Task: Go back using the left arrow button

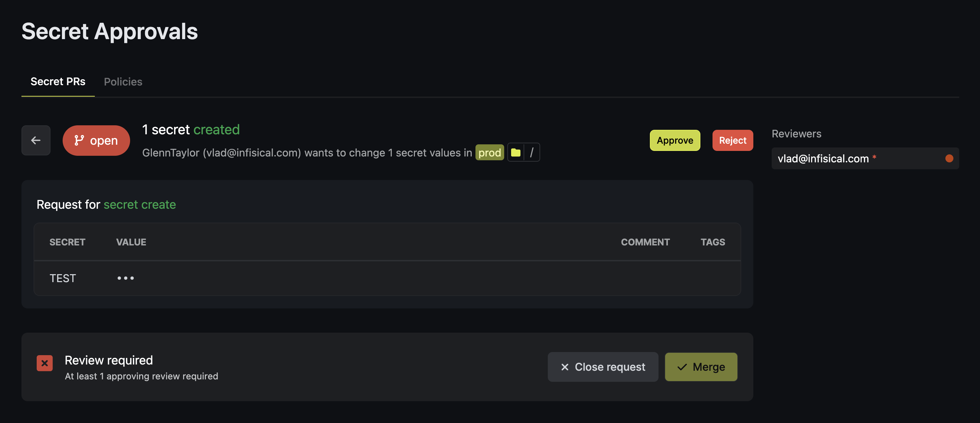Action: (36, 141)
